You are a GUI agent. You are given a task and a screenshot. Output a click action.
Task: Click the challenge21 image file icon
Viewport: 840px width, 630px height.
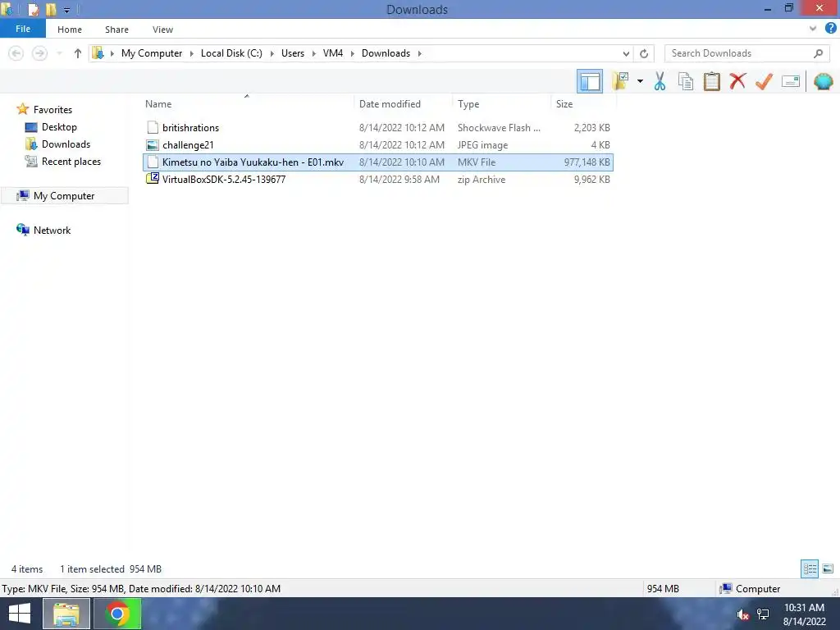(153, 144)
